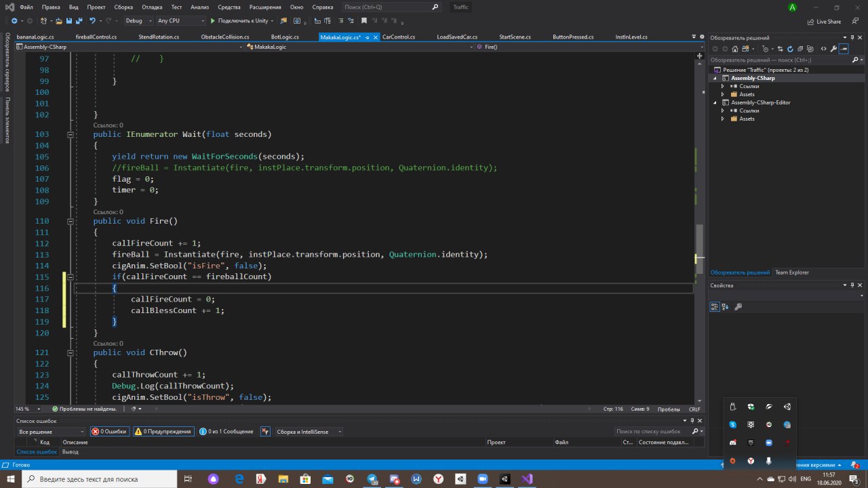This screenshot has height=488, width=868.
Task: Switch to the BotLogic.cs tab
Action: (x=285, y=37)
